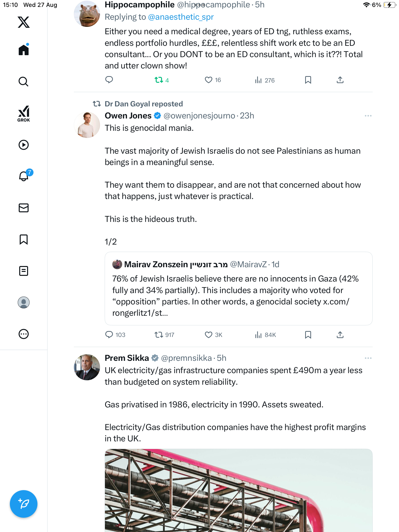Open the pipeline image in Prem Sikka's post

(x=238, y=490)
